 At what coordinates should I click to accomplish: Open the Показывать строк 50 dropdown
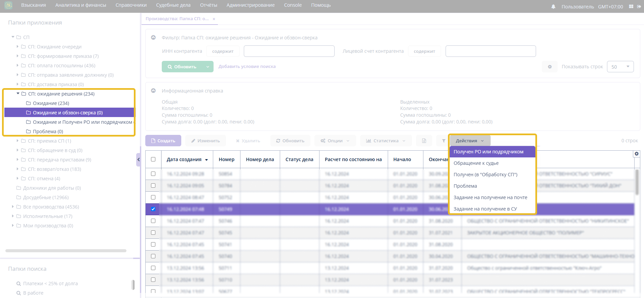click(620, 67)
